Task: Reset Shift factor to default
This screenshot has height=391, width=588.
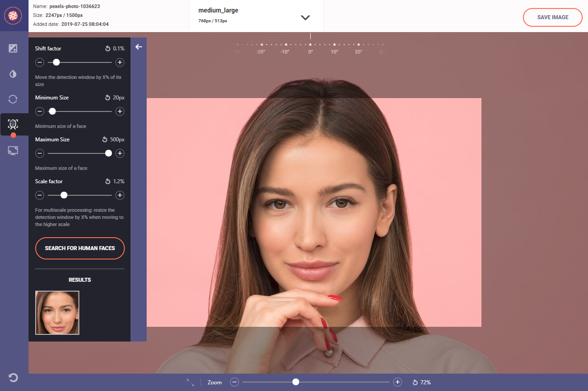Action: coord(107,49)
